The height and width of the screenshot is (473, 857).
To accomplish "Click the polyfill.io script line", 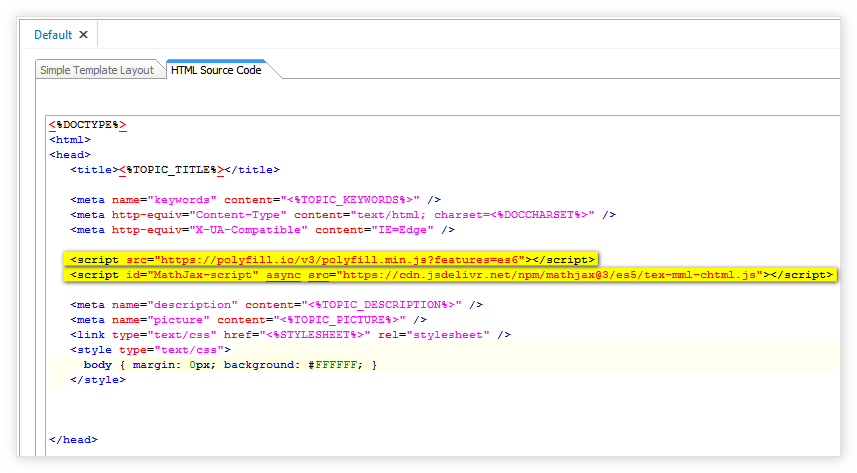I will [x=332, y=260].
